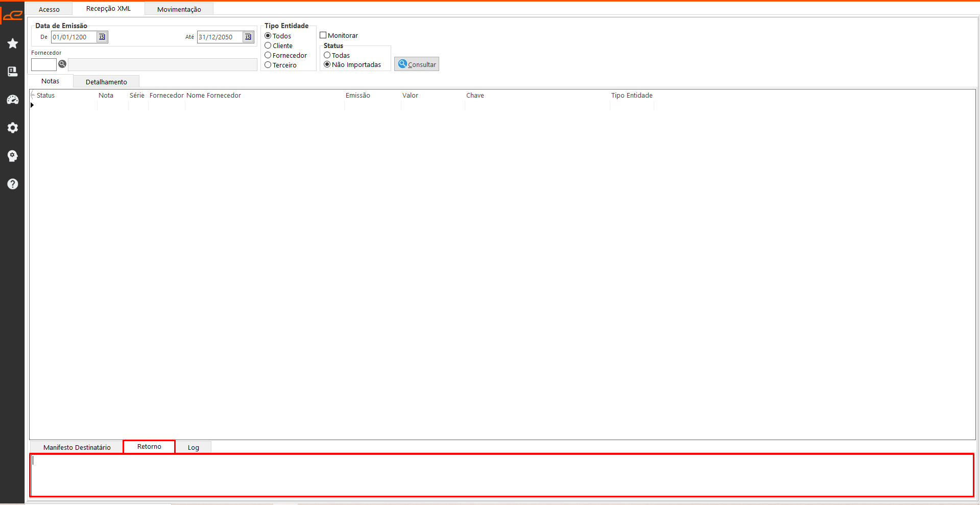Click the head-with-gear icon in sidebar

pyautogui.click(x=13, y=156)
